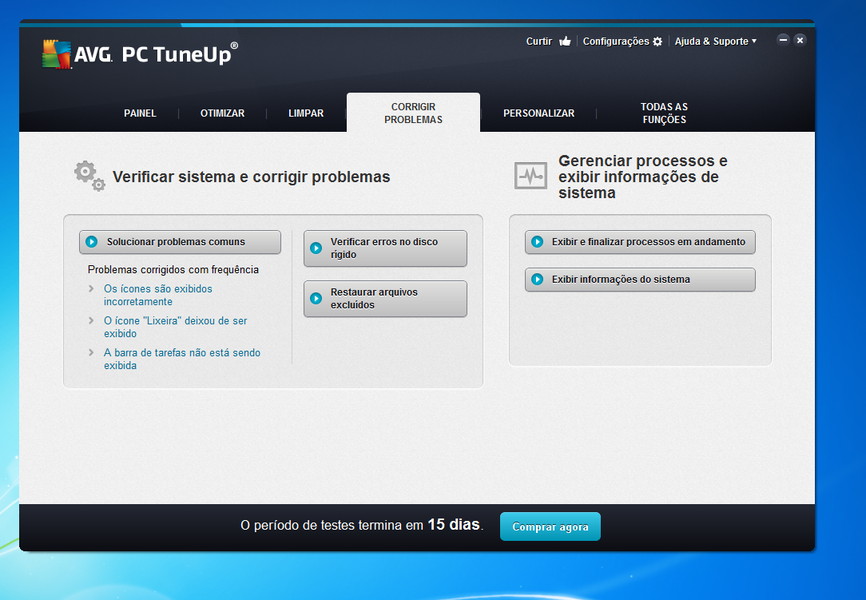
Task: Go to the PERSONALIZAR tab
Action: point(538,113)
